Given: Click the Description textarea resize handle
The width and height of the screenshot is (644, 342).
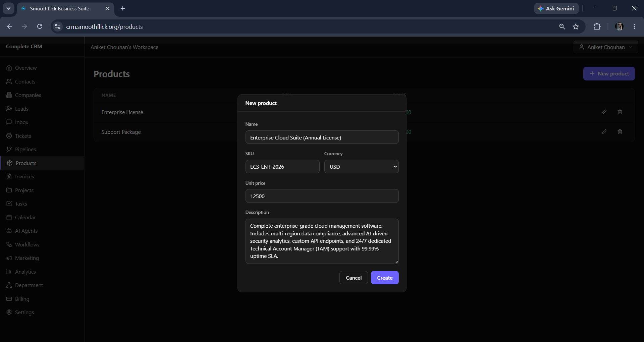Looking at the screenshot, I should (x=396, y=262).
